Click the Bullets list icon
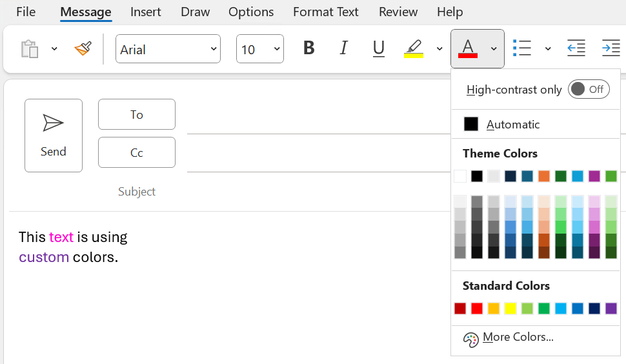Viewport: 626px width, 364px height. point(522,48)
